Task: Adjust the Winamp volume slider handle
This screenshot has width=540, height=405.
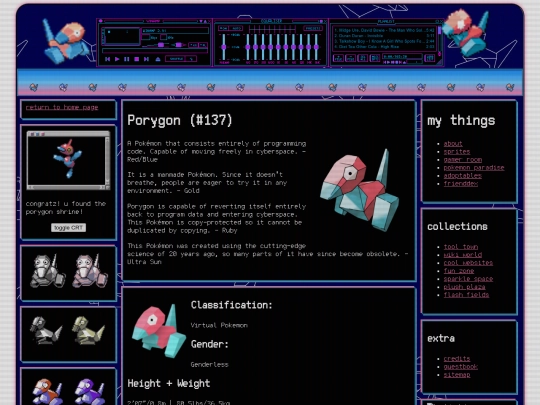Action: click(161, 45)
